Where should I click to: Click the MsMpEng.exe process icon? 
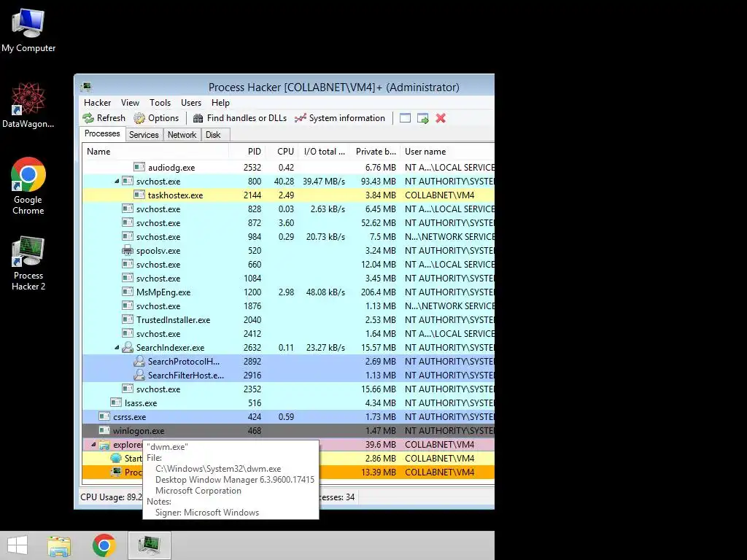point(128,292)
